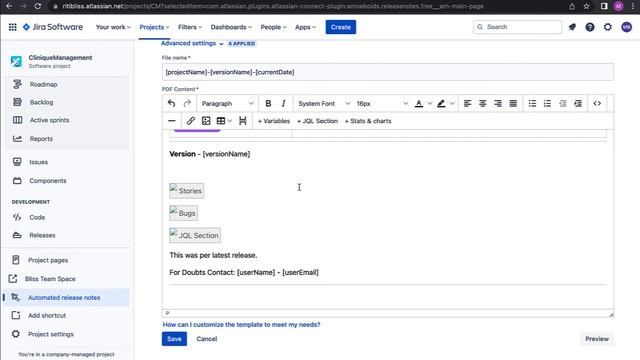Open the System Font dropdown
This screenshot has height=360, width=640.
click(x=324, y=103)
